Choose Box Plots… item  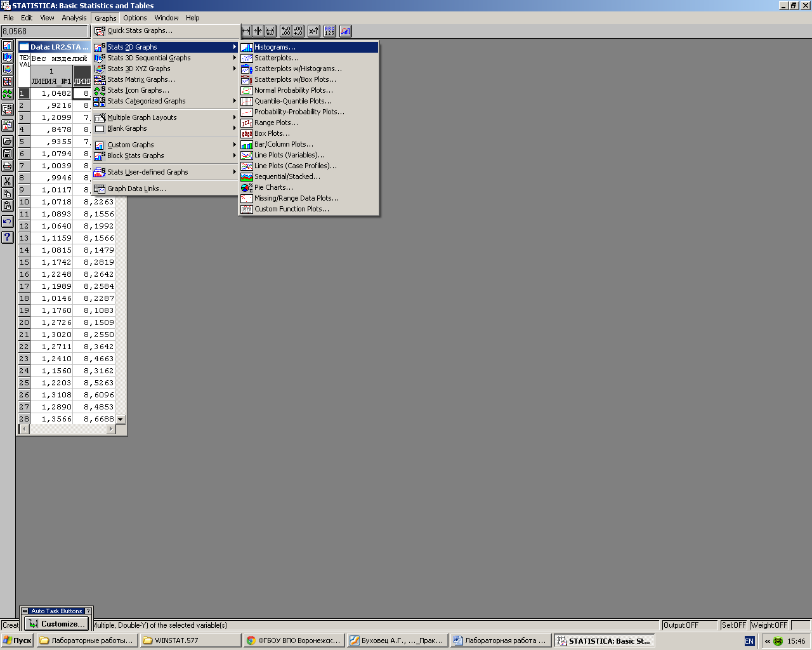click(x=309, y=133)
